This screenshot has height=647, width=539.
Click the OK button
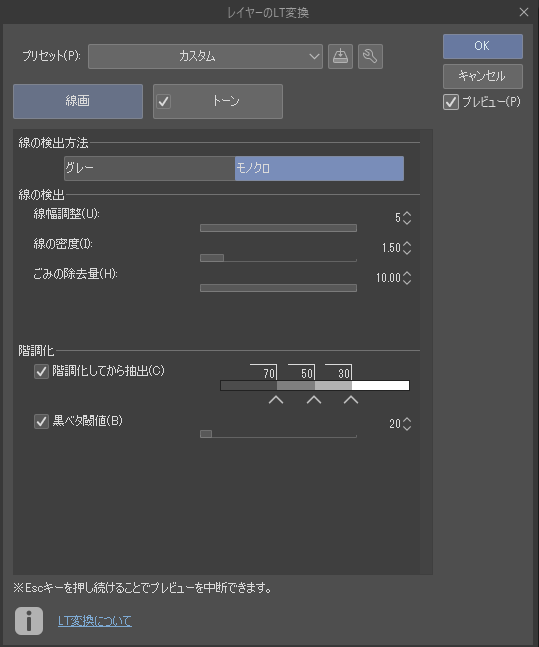[483, 46]
